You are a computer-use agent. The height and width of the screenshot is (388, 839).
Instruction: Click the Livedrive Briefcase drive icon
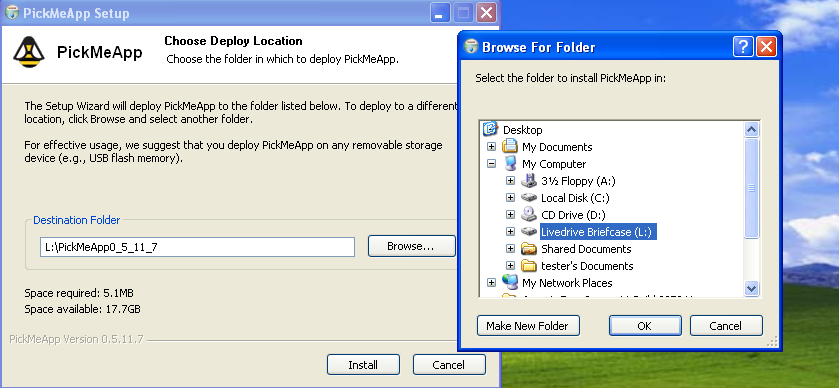point(529,232)
